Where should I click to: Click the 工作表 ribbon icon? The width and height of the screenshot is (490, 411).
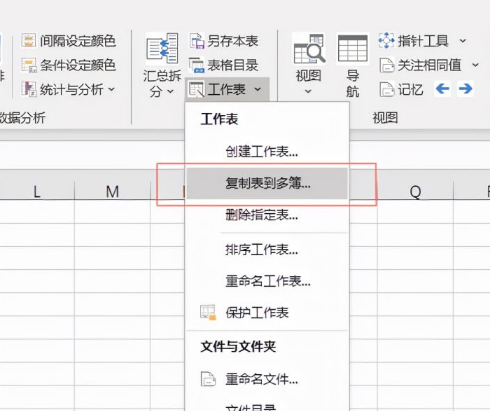(x=196, y=89)
